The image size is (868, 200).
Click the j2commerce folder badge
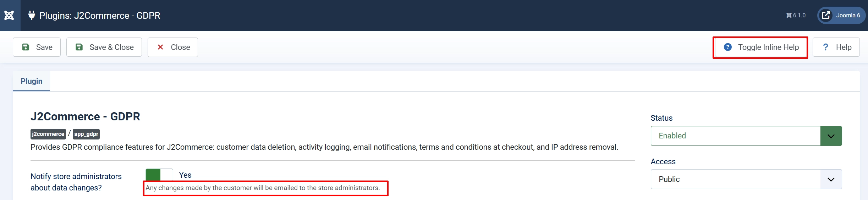pyautogui.click(x=48, y=134)
